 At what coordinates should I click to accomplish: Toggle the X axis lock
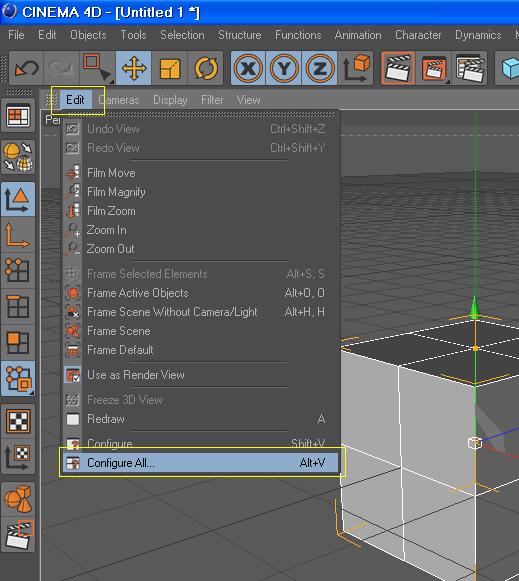coord(248,68)
